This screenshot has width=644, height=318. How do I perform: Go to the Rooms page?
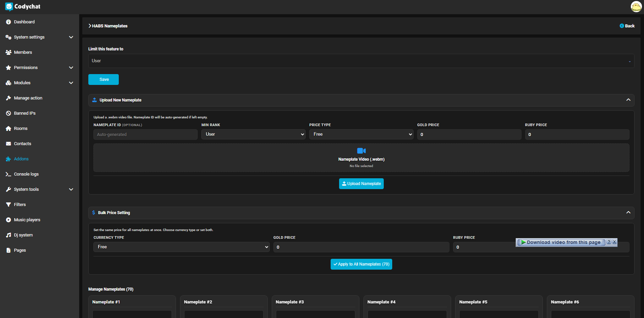pos(21,129)
